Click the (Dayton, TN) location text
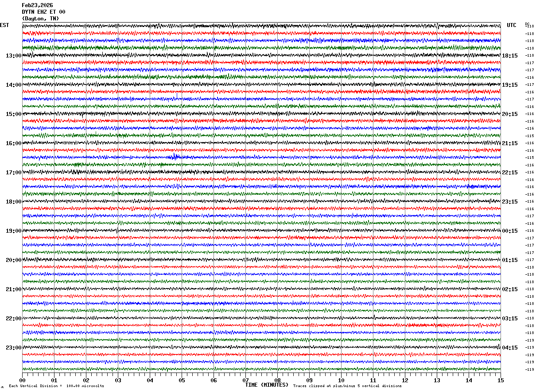This screenshot has height=392, width=536. coord(40,19)
